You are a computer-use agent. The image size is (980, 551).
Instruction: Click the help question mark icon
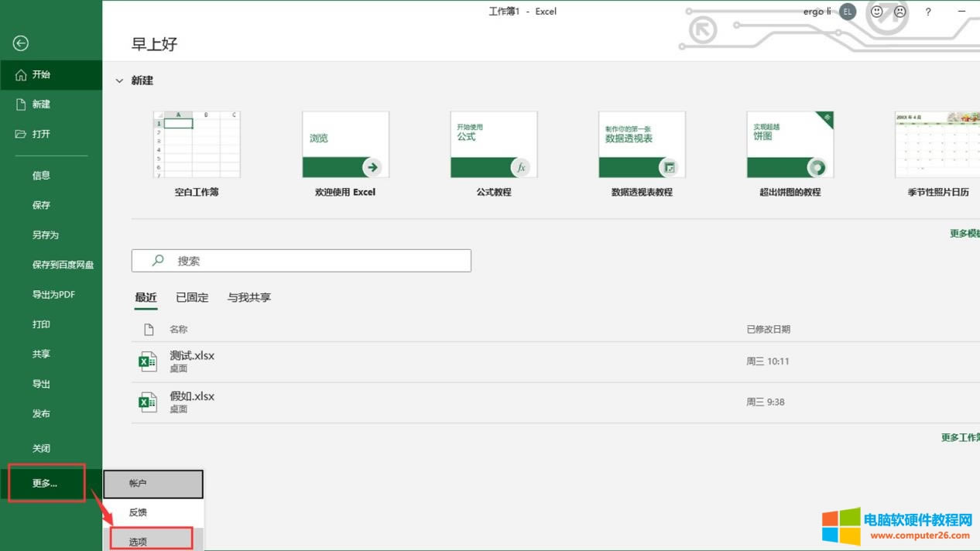tap(928, 12)
